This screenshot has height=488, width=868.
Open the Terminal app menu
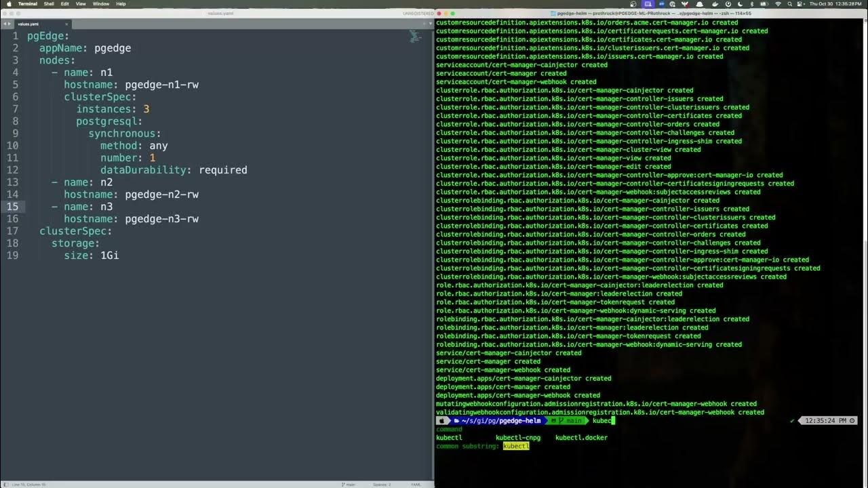(27, 3)
